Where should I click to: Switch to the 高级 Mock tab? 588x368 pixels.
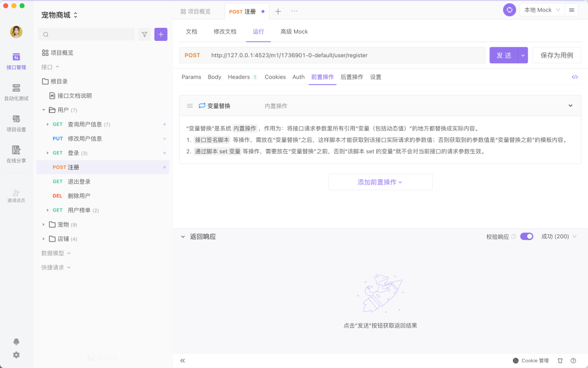click(x=294, y=32)
